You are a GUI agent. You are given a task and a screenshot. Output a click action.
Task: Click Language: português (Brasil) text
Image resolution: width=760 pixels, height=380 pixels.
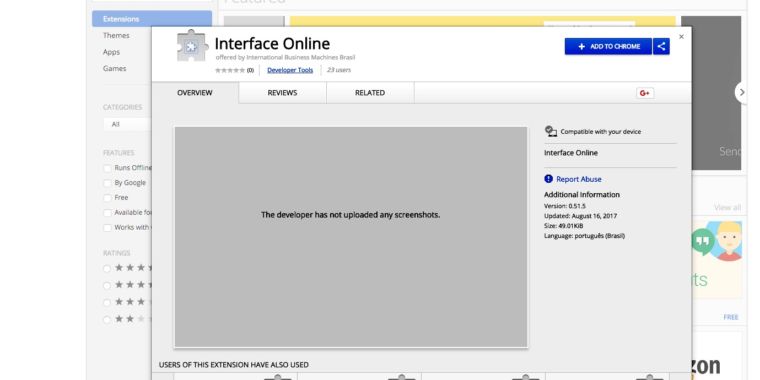pos(585,236)
